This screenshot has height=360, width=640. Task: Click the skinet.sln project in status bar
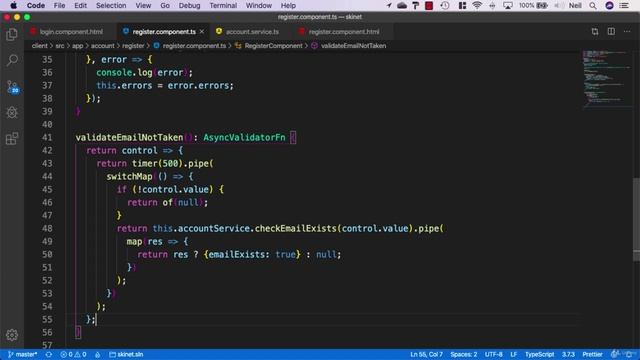(126, 354)
